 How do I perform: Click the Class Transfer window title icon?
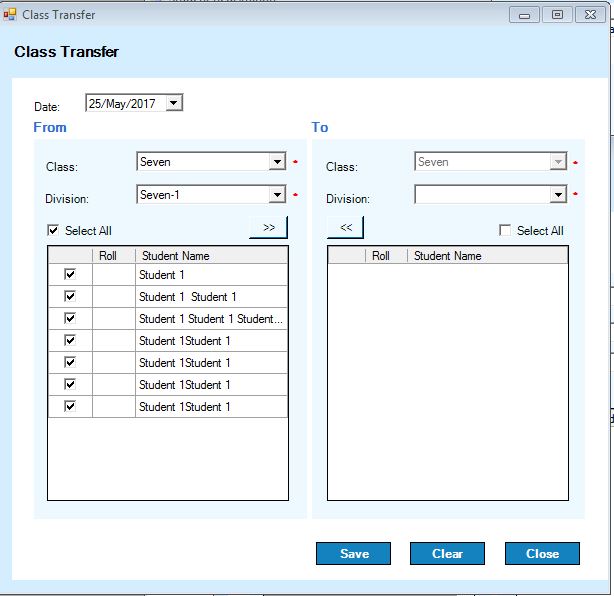10,15
